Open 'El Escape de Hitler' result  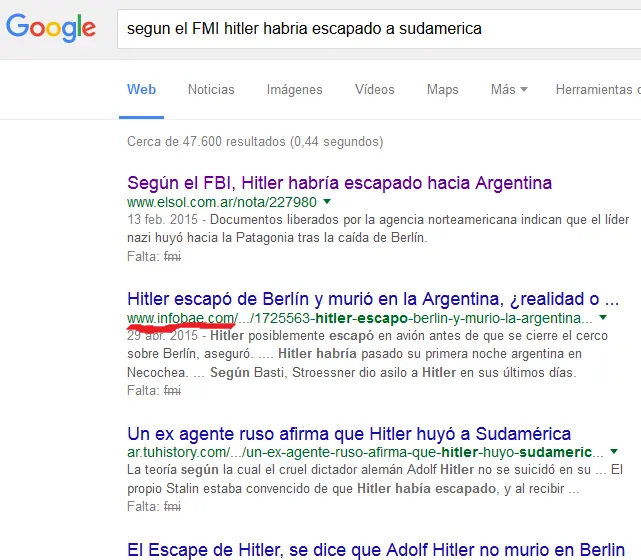(x=376, y=550)
